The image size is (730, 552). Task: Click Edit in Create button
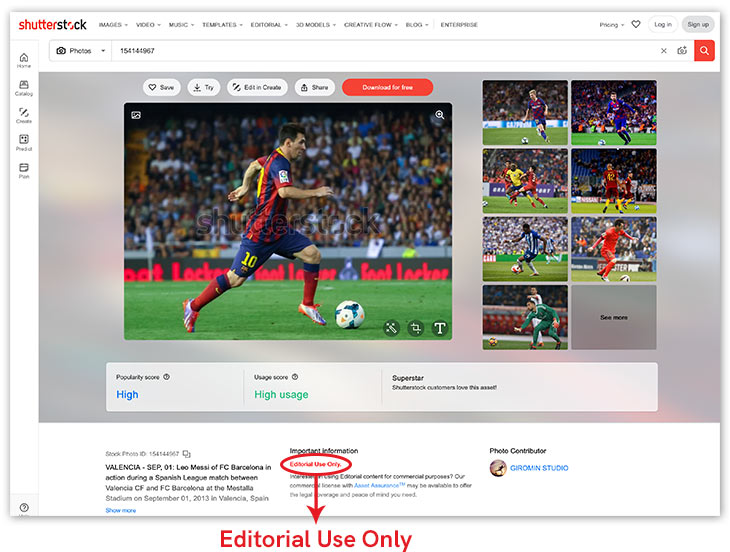[257, 88]
